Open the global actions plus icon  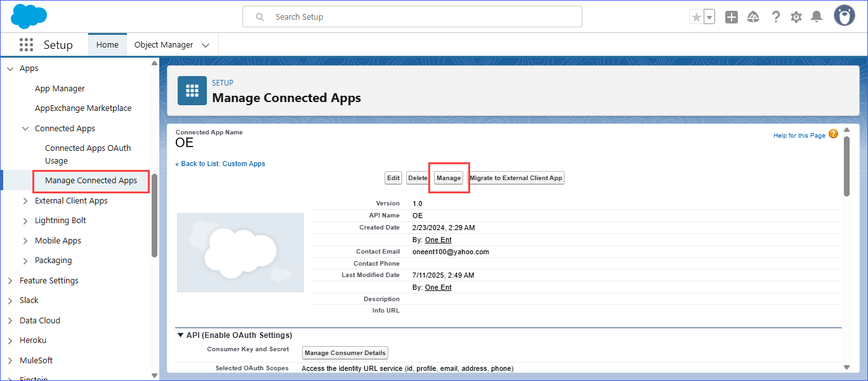(x=732, y=17)
